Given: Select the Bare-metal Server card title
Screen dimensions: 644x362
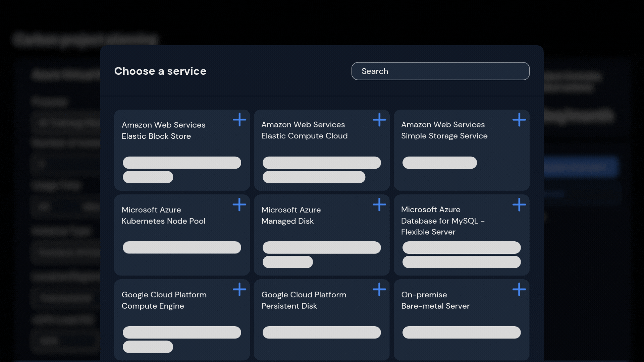Looking at the screenshot, I should (x=435, y=300).
